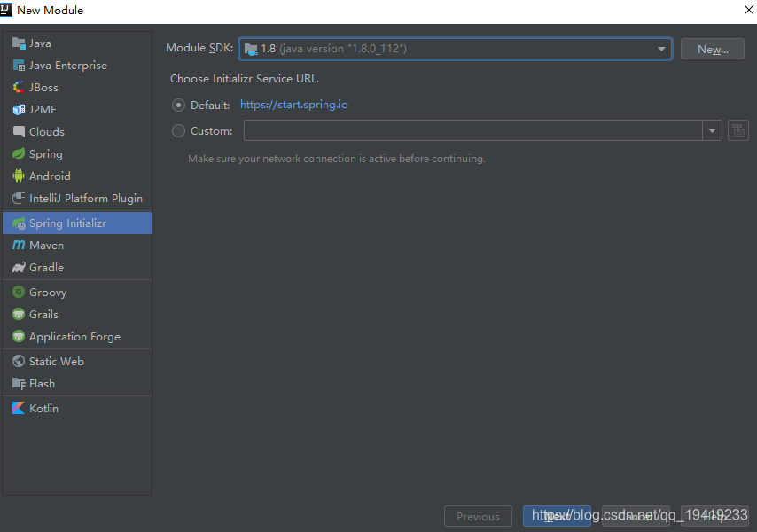
Task: Click the IntelliJ logo in title bar
Action: 6,9
